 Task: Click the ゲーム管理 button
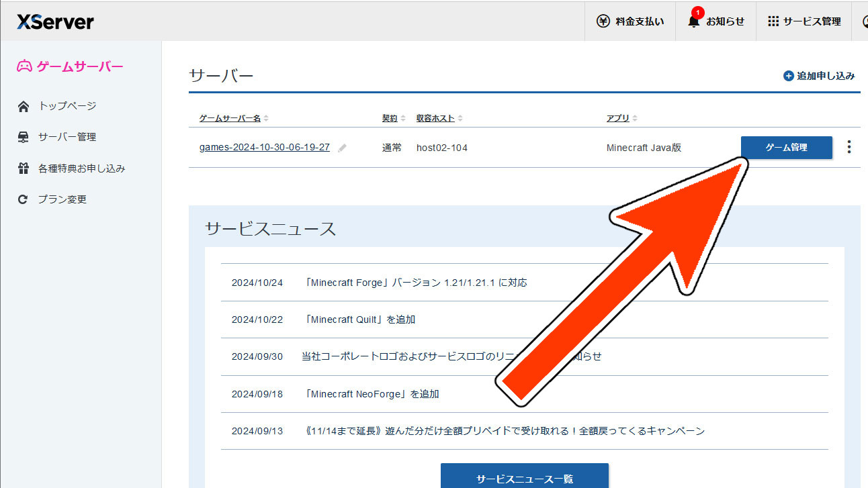787,148
